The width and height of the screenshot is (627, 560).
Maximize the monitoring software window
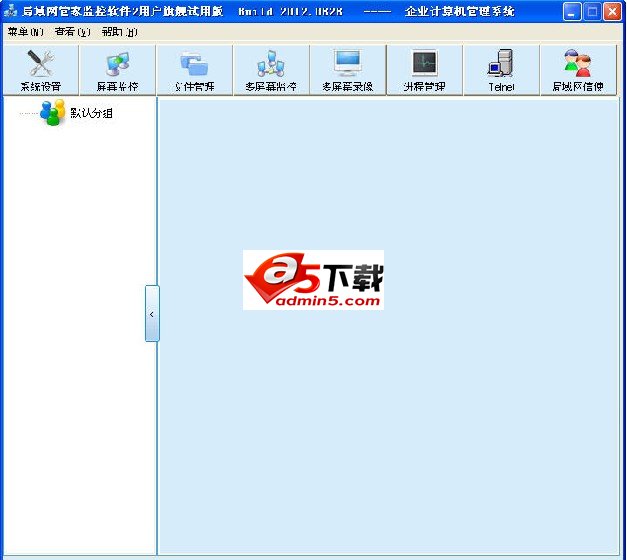point(592,11)
